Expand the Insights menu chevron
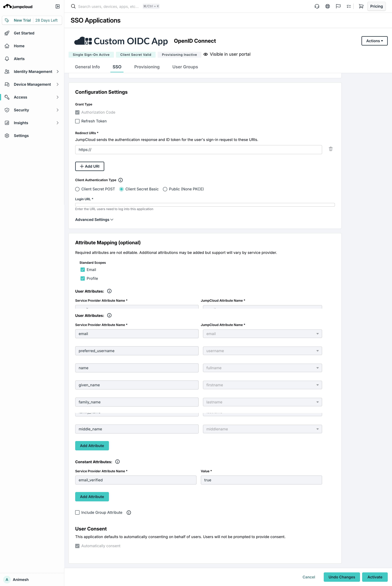Screen dimensions: 392x586 coord(57,123)
